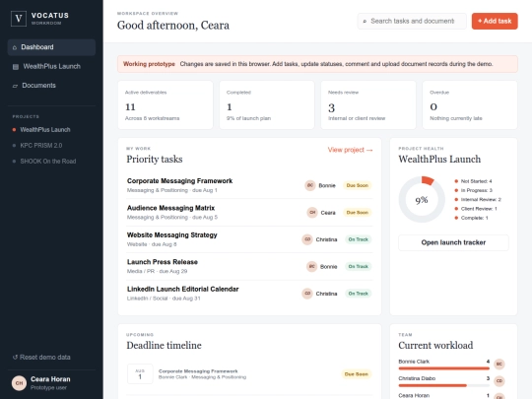532x399 pixels.
Task: Open the Documents nav item
Action: pos(51,86)
